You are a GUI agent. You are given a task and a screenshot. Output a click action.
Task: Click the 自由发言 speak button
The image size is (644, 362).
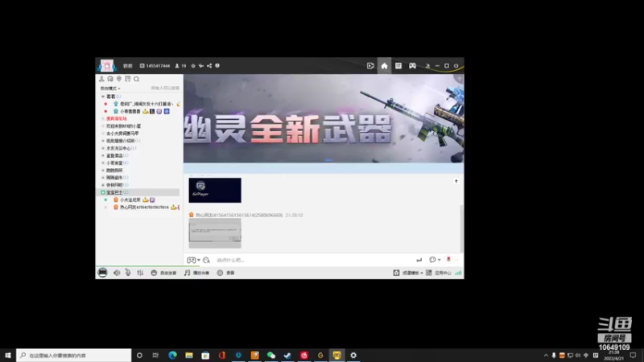(163, 273)
